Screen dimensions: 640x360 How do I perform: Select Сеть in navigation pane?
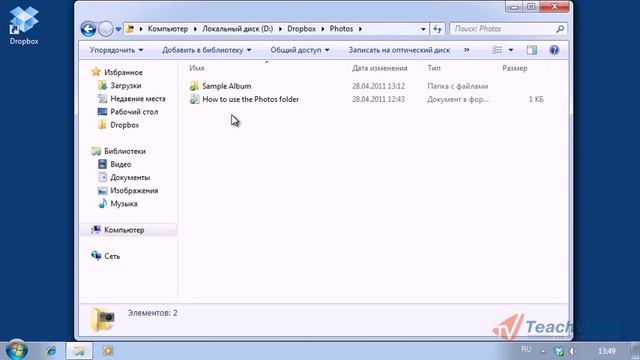click(112, 256)
